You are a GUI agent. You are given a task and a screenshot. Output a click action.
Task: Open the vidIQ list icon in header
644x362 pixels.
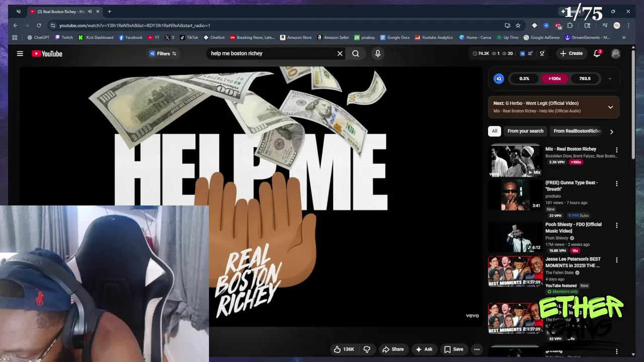[x=530, y=53]
